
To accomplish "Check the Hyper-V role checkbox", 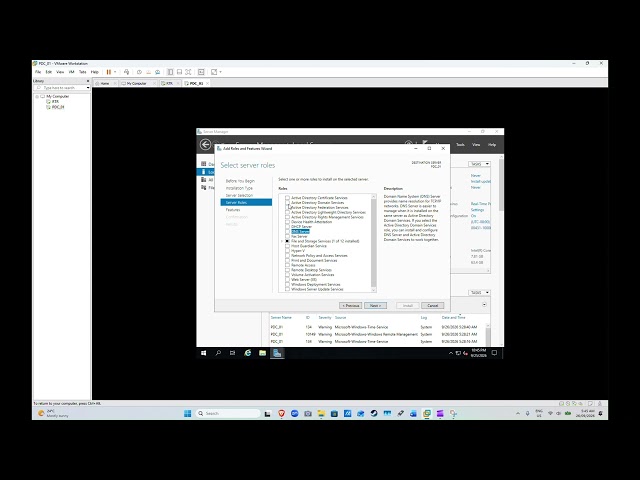I will pos(287,251).
